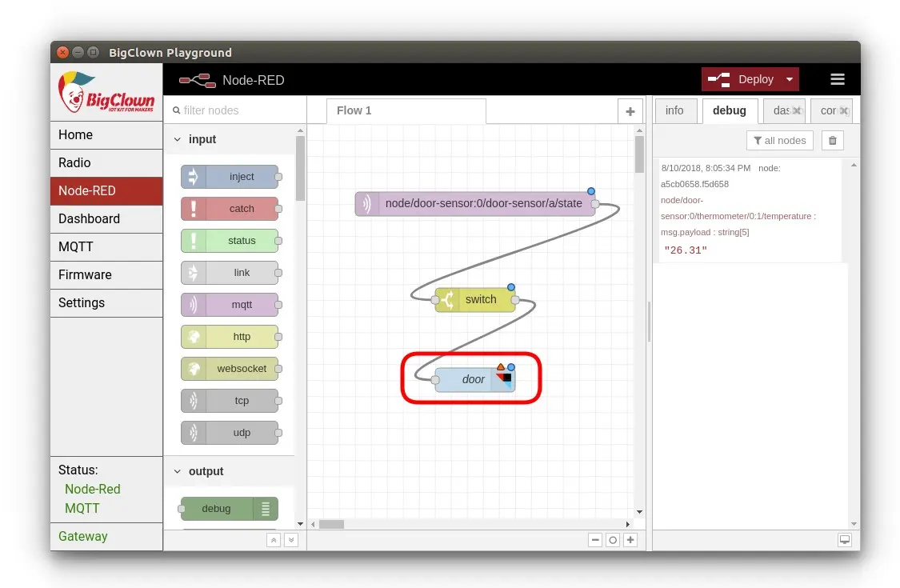Open the all nodes debug filter
Screen dimensions: 900x588
(x=779, y=140)
